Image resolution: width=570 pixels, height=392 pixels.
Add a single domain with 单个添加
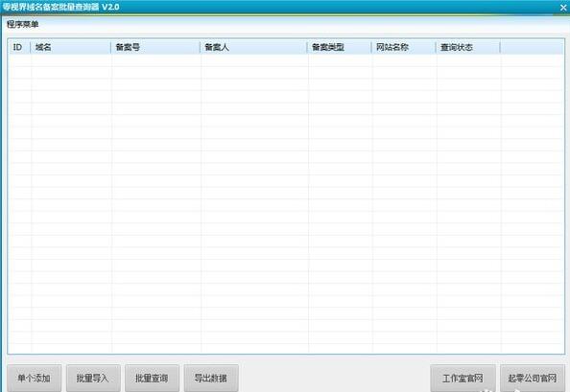35,379
